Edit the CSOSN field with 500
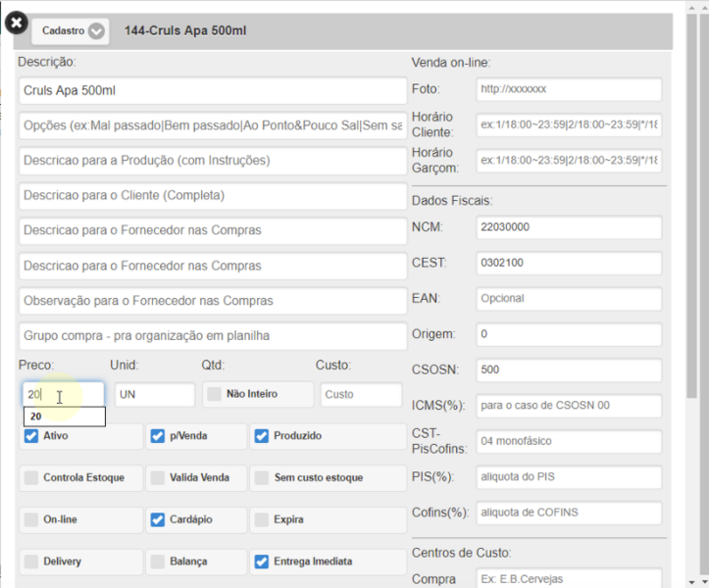 click(x=569, y=370)
